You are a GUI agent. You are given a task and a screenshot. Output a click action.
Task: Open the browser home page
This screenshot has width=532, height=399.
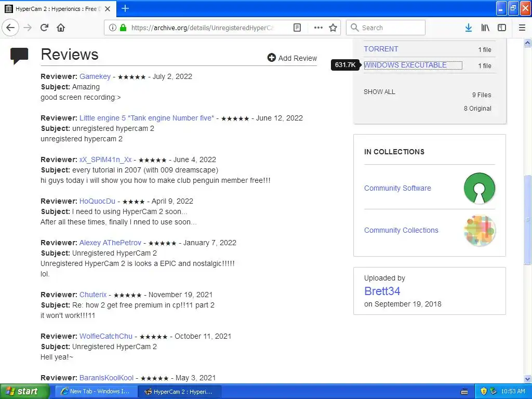[61, 28]
